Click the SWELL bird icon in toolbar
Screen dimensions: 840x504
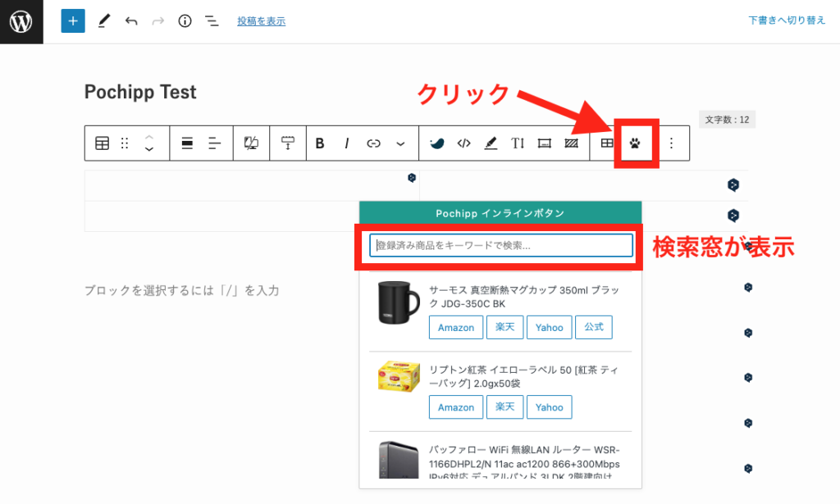click(x=436, y=143)
